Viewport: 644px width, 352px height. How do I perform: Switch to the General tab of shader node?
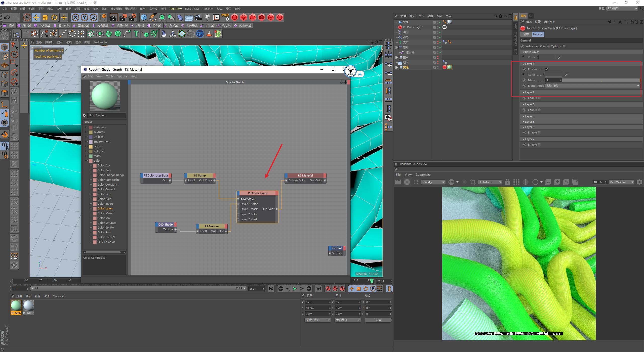(x=538, y=34)
